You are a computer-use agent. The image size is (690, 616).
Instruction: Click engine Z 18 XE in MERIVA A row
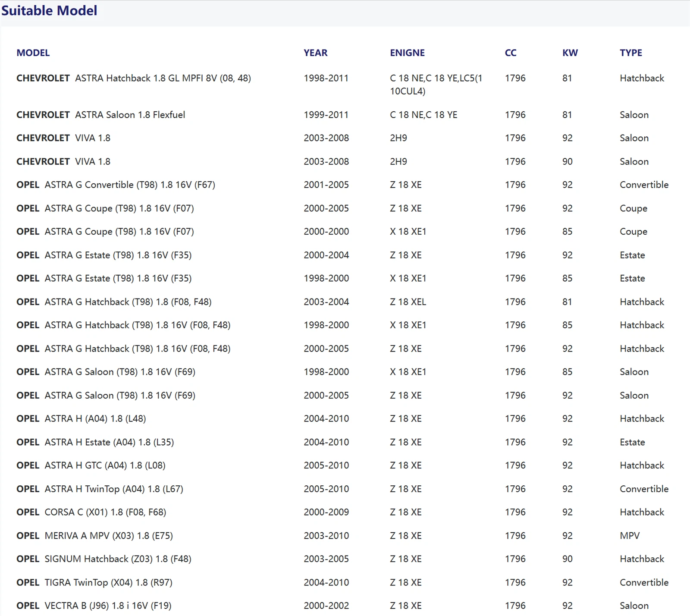coord(406,535)
